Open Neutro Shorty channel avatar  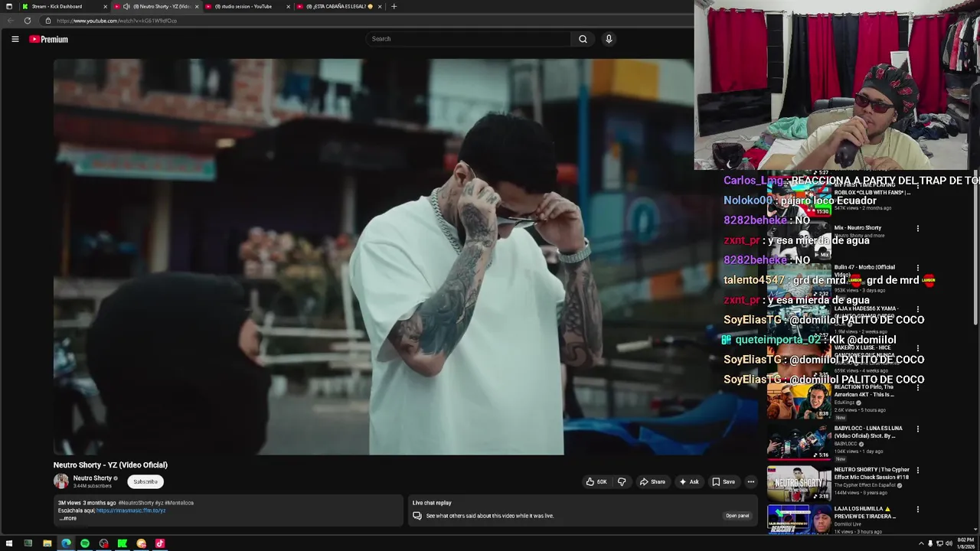click(60, 481)
